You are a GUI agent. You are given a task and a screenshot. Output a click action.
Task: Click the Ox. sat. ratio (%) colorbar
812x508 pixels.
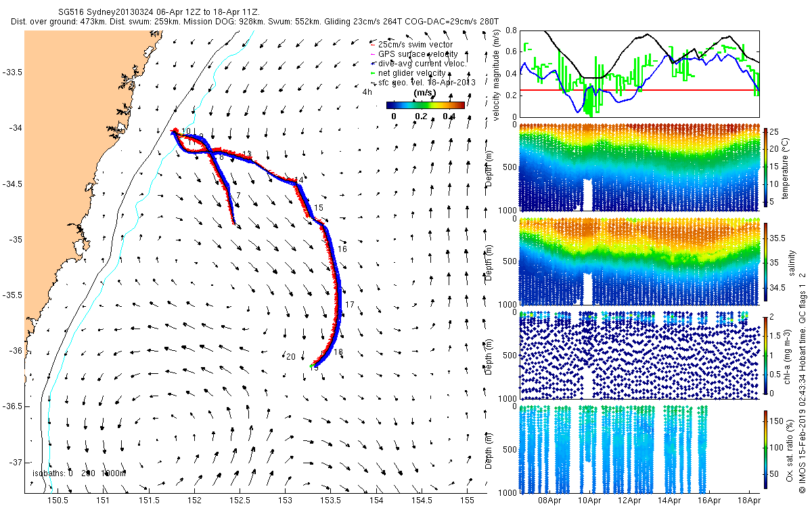tap(765, 450)
